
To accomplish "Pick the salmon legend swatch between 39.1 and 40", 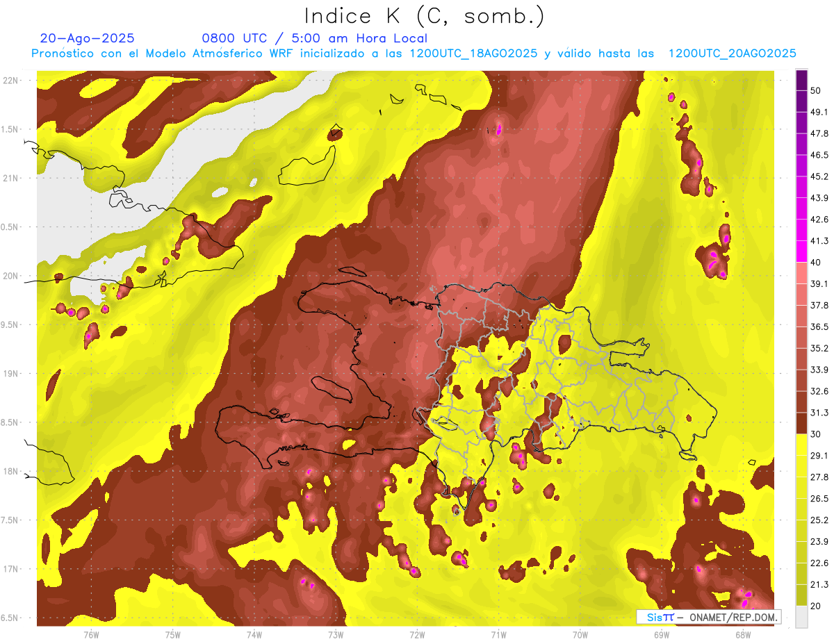I will click(x=801, y=273).
